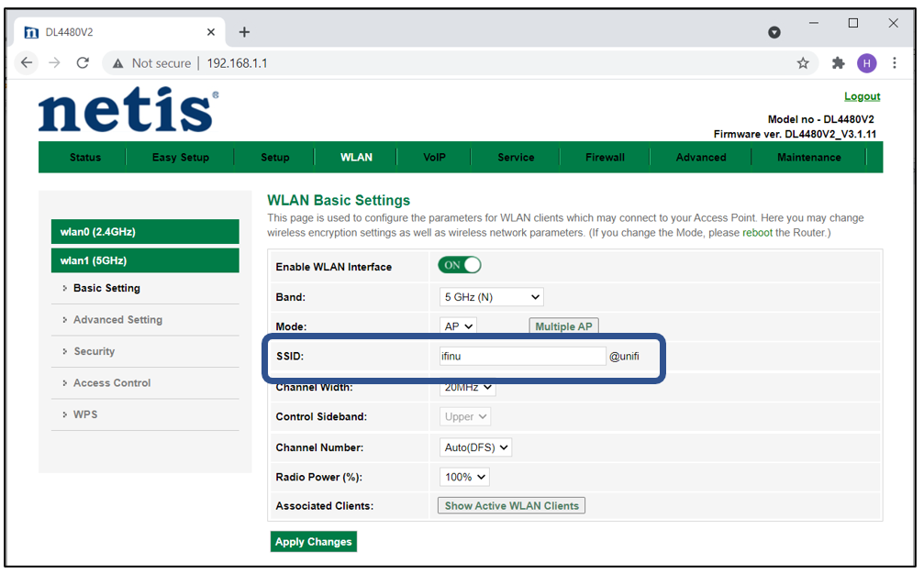924x574 pixels.
Task: Open the Mode AP dropdown
Action: click(458, 326)
